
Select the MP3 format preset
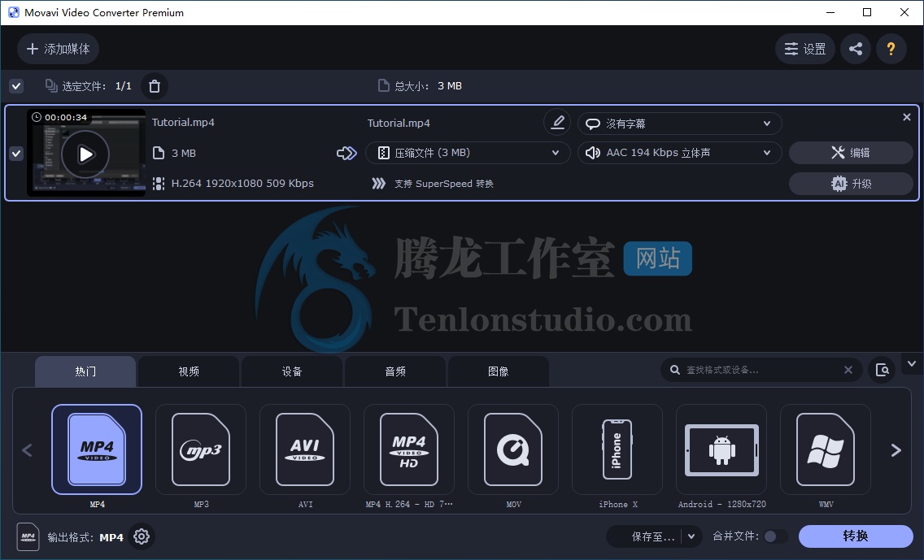click(x=201, y=449)
